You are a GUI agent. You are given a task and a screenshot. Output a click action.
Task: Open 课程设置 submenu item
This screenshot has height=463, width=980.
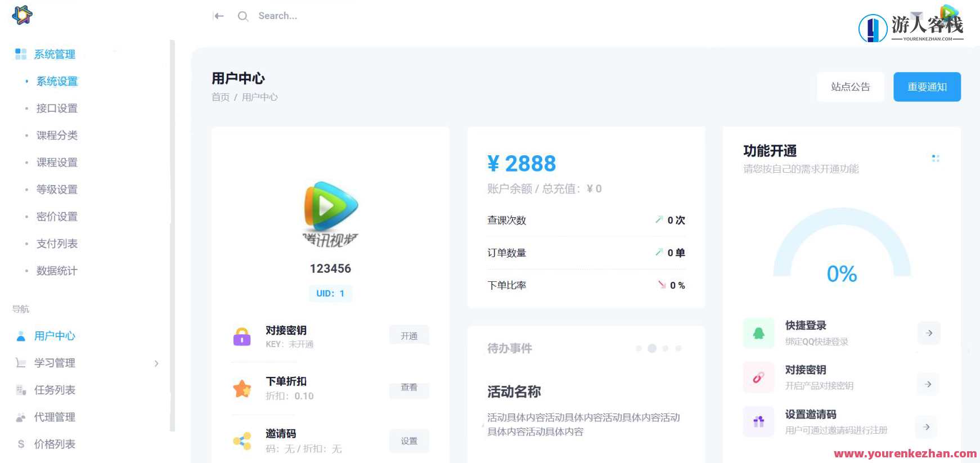pos(57,162)
